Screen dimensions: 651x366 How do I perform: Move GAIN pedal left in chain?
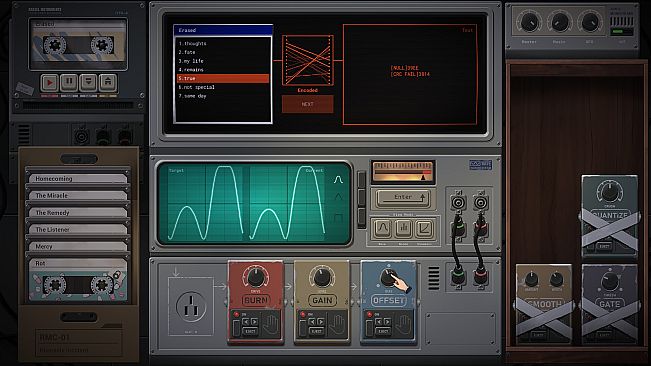[x=313, y=322]
